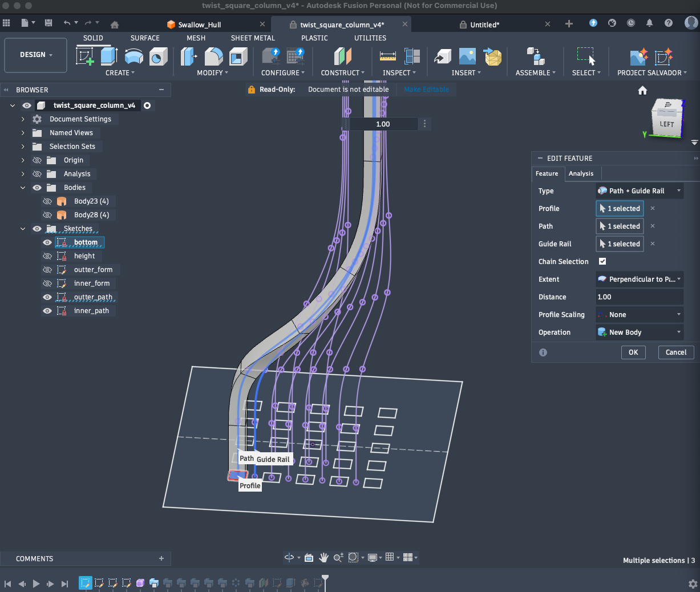
Task: Click the Make Editable link
Action: click(x=426, y=90)
